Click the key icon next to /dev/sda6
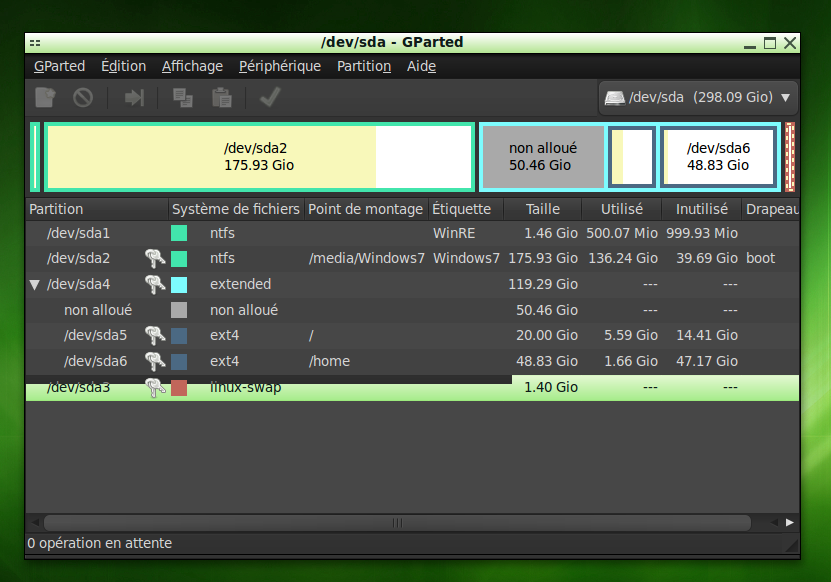The image size is (831, 582). click(156, 361)
